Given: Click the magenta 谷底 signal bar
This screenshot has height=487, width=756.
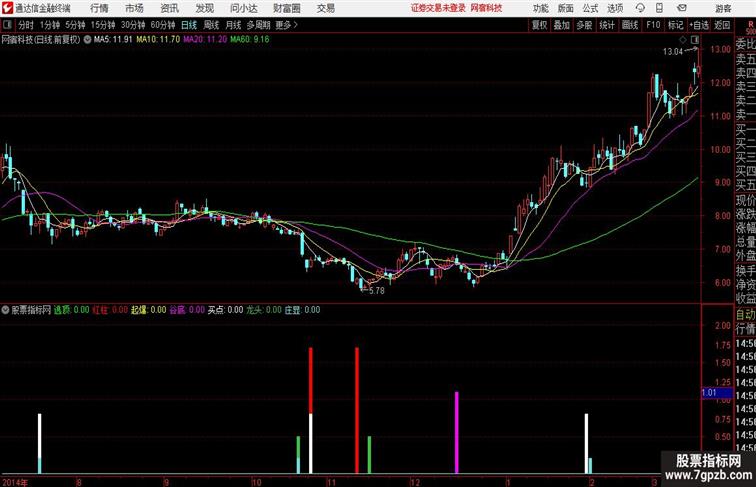Looking at the screenshot, I should tap(457, 433).
